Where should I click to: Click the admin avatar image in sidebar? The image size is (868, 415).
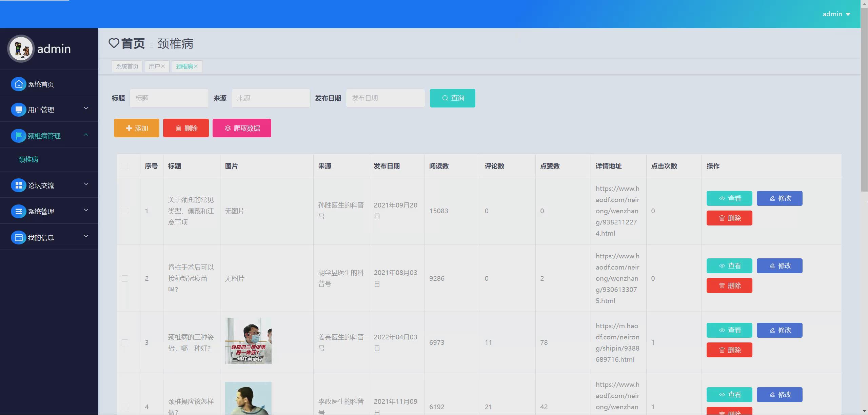21,49
